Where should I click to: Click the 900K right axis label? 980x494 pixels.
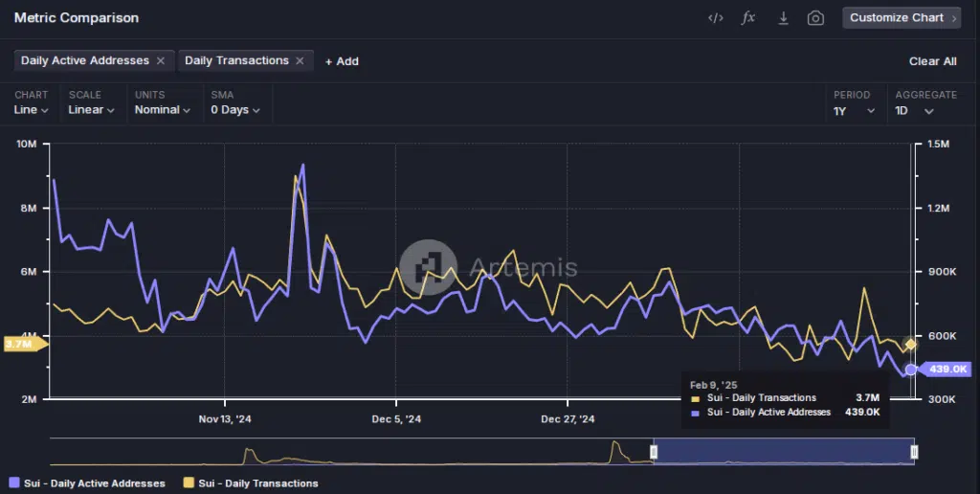(x=942, y=272)
